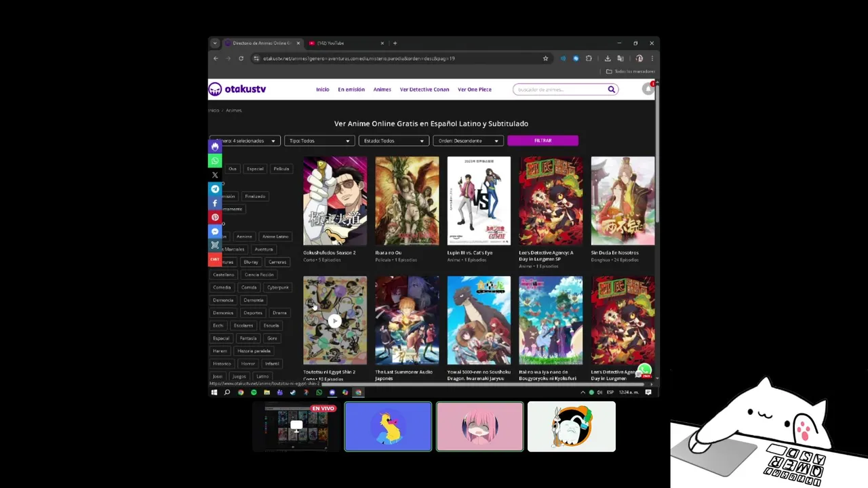Open File Explorer from the taskbar
Viewport: 868px width, 488px height.
click(267, 392)
